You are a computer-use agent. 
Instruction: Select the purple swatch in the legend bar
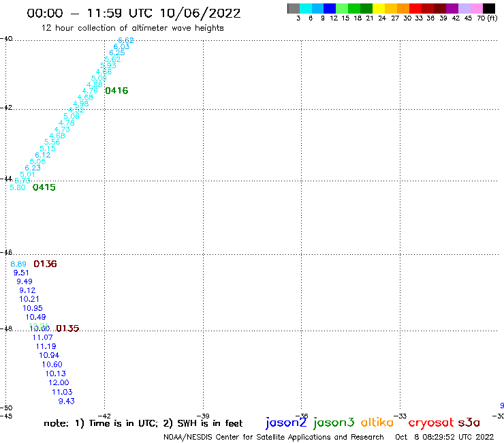pos(452,8)
